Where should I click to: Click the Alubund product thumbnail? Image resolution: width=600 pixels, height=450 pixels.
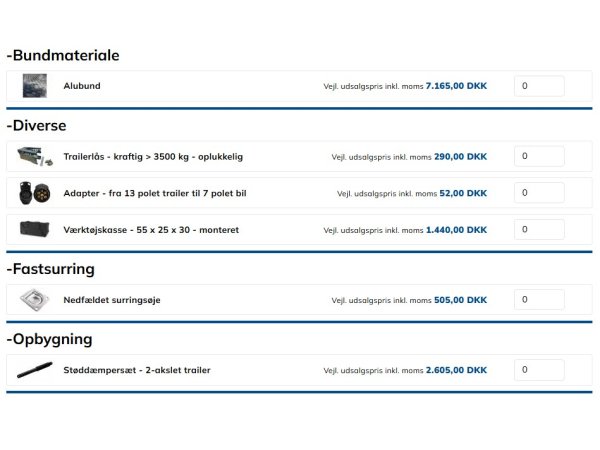coord(34,86)
